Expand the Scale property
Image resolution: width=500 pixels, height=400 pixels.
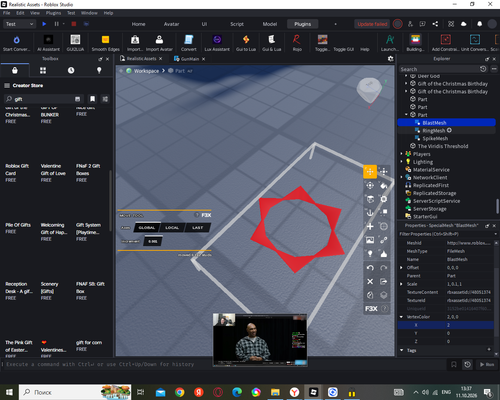(x=401, y=284)
